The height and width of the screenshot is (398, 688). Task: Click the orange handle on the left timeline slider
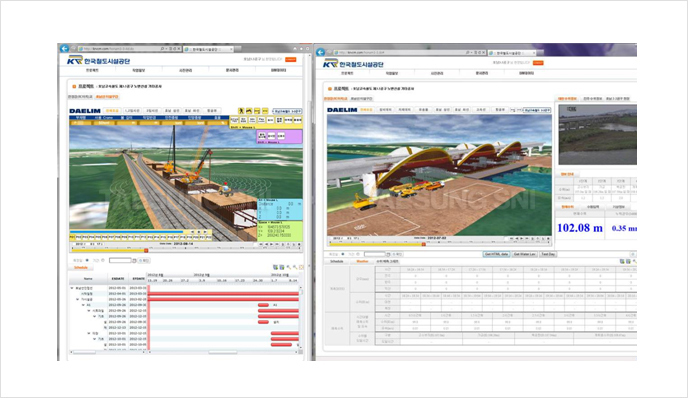tap(146, 251)
